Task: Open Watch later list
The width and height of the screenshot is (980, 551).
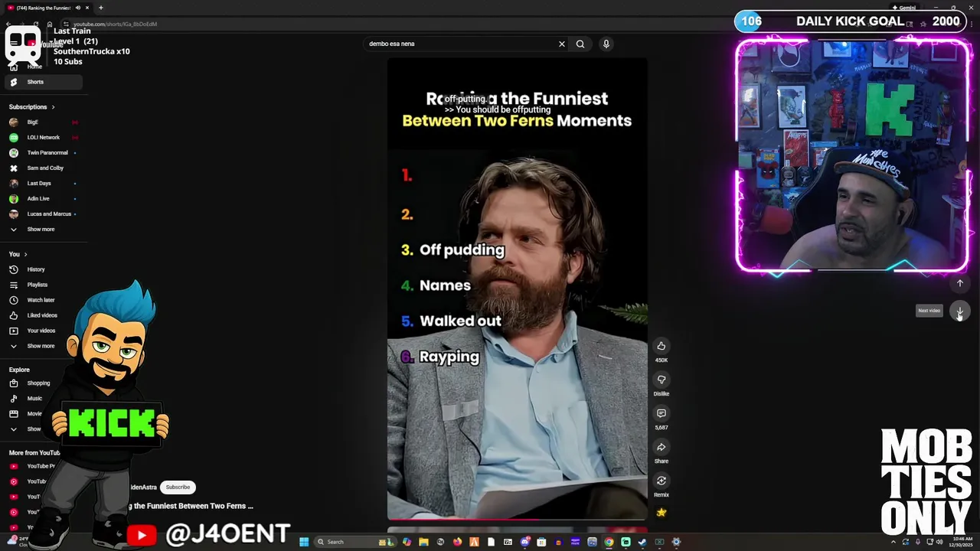Action: (41, 300)
